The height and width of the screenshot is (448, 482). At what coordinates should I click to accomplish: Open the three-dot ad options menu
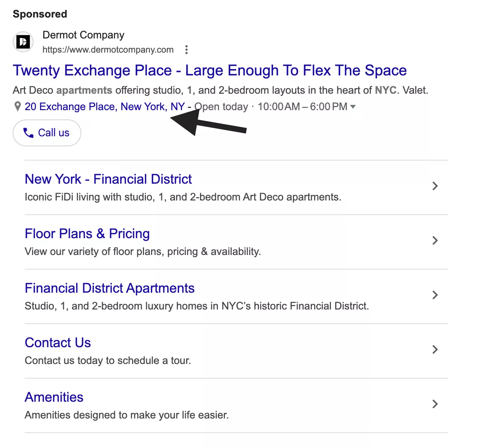pyautogui.click(x=186, y=49)
